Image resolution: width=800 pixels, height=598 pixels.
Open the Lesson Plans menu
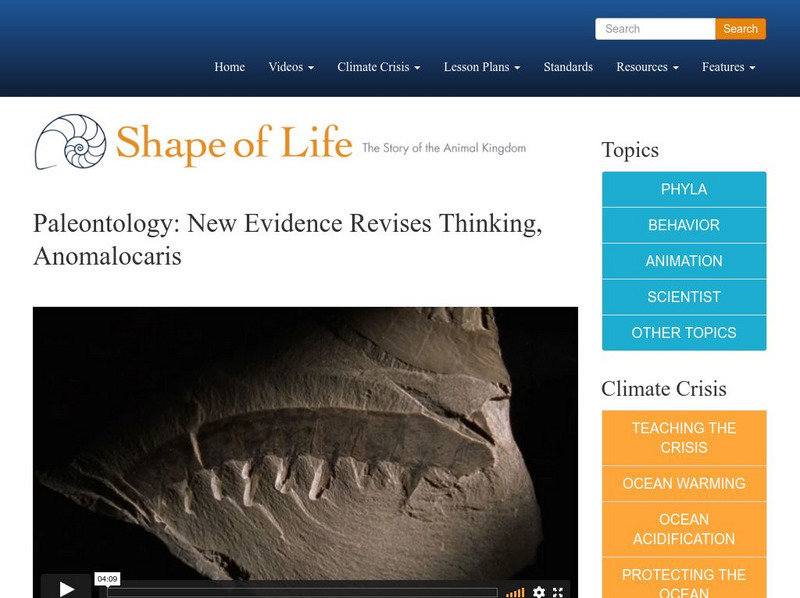pos(479,66)
